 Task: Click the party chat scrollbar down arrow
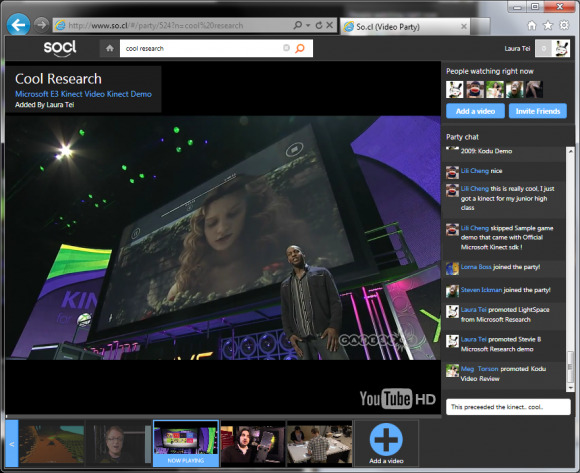(570, 388)
